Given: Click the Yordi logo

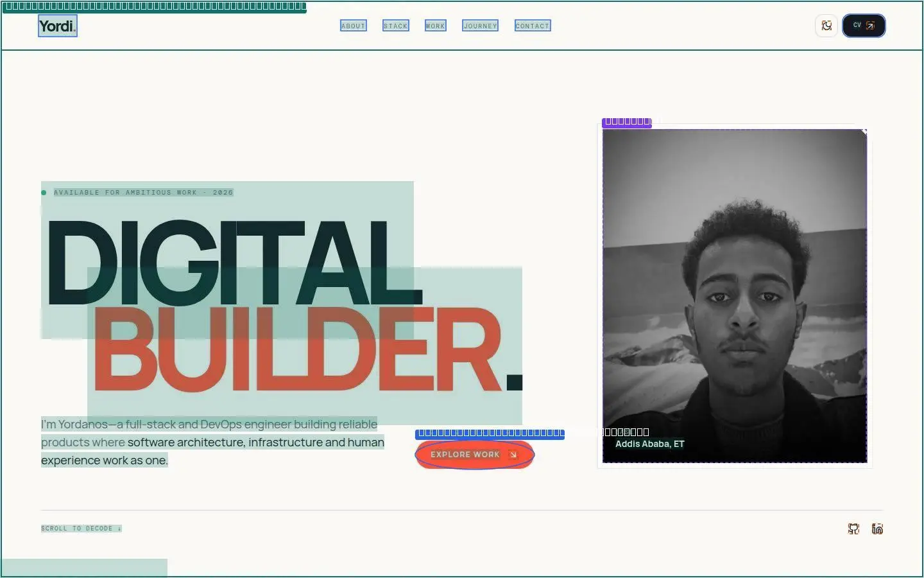Looking at the screenshot, I should tap(58, 26).
